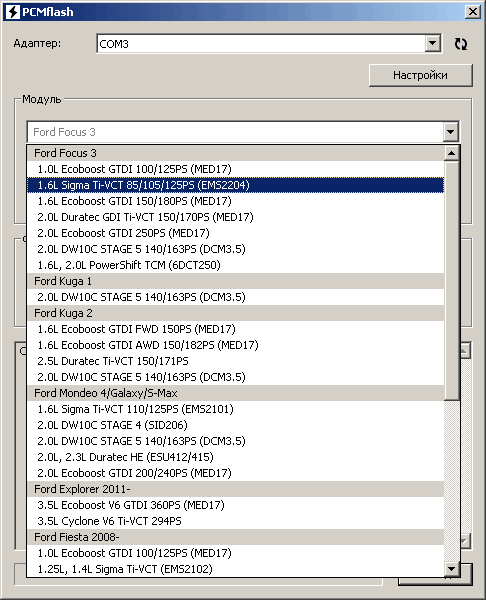Select 2.0L Ecoboost GTDI 250PS (MED17)
Image resolution: width=486 pixels, height=600 pixels.
pos(235,233)
